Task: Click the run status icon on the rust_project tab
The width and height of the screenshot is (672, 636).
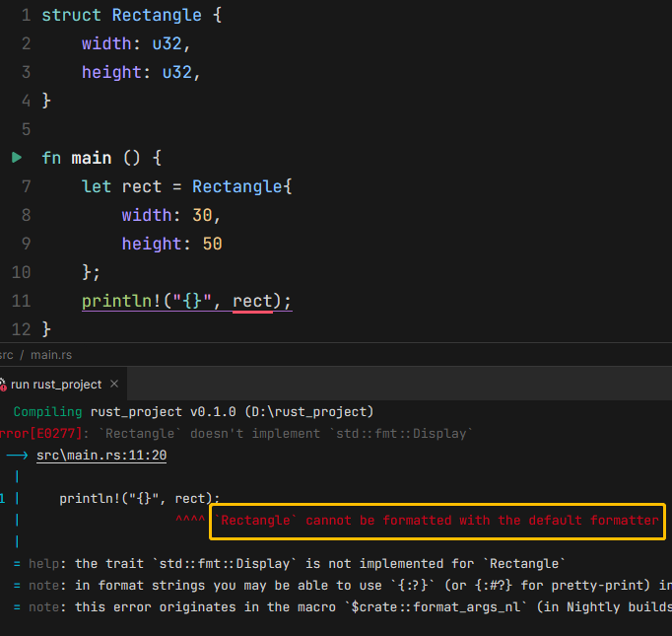Action: pyautogui.click(x=3, y=385)
